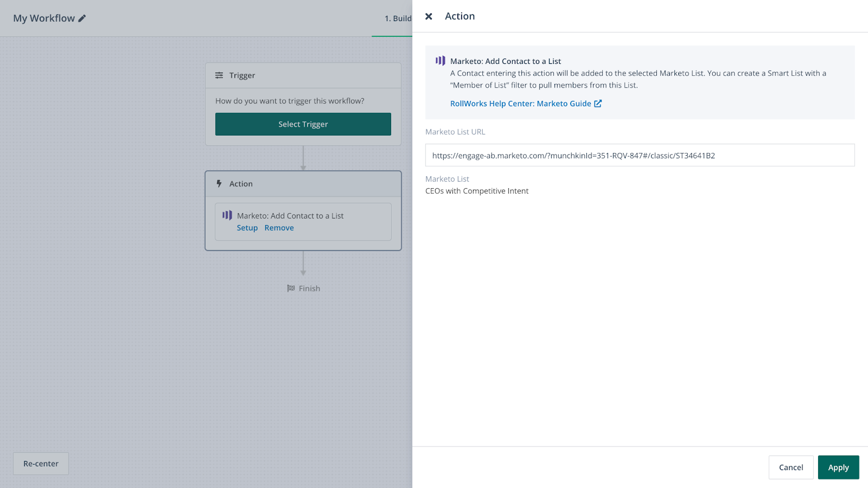Viewport: 868px width, 488px height.
Task: Click 'Marketo: Add Contact to a List' banner title
Action: [506, 61]
